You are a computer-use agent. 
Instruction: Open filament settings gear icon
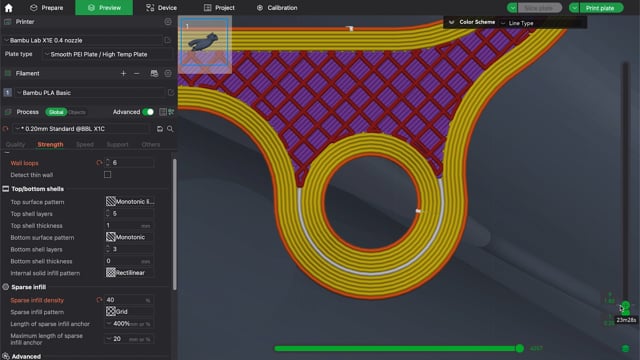168,73
